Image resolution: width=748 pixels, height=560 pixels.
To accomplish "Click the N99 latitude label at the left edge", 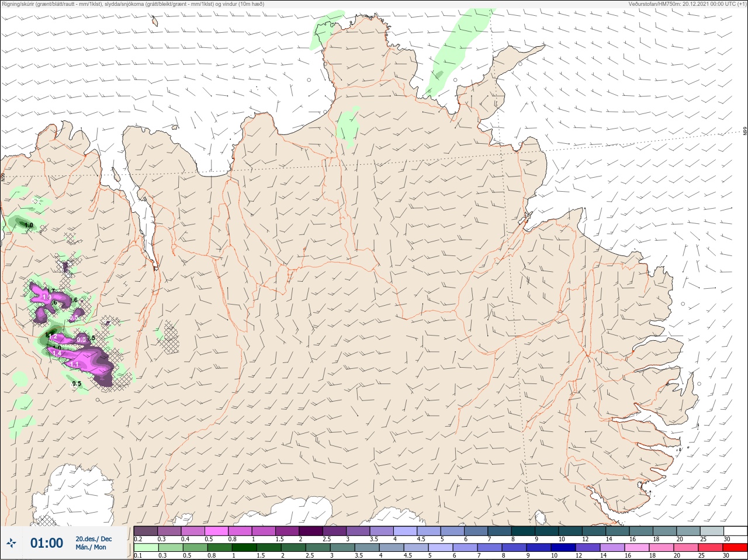I will pyautogui.click(x=3, y=176).
